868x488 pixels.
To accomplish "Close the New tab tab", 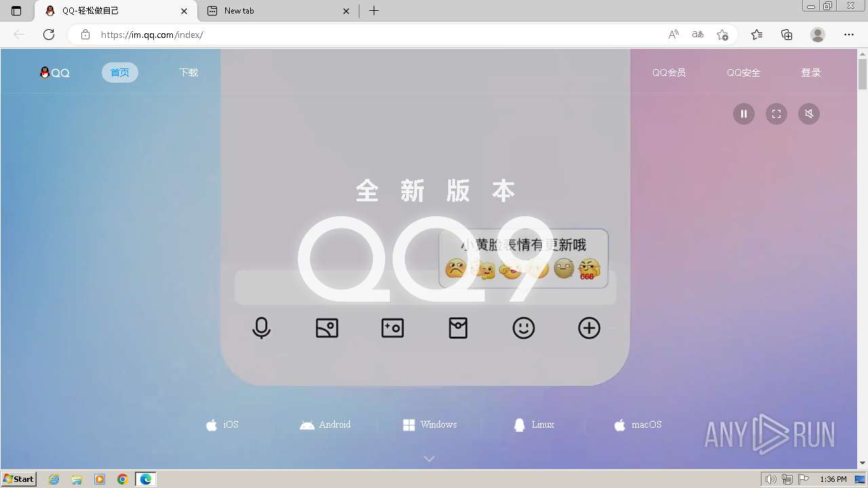I will (x=347, y=11).
